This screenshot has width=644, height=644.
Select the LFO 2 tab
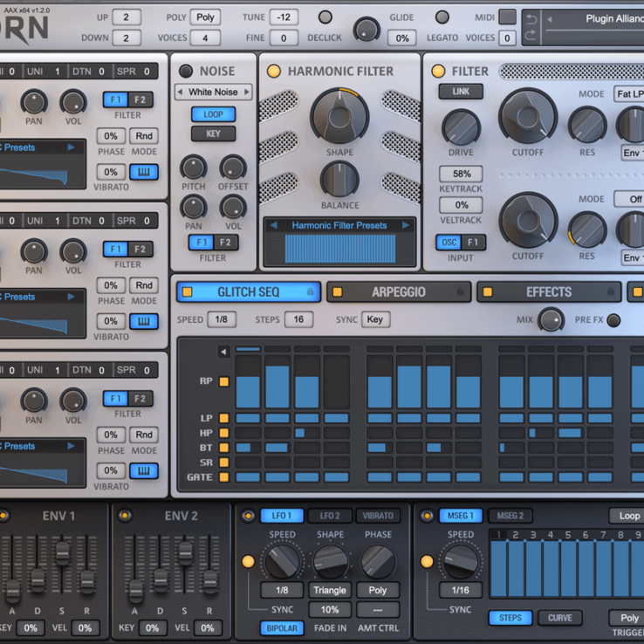click(330, 516)
